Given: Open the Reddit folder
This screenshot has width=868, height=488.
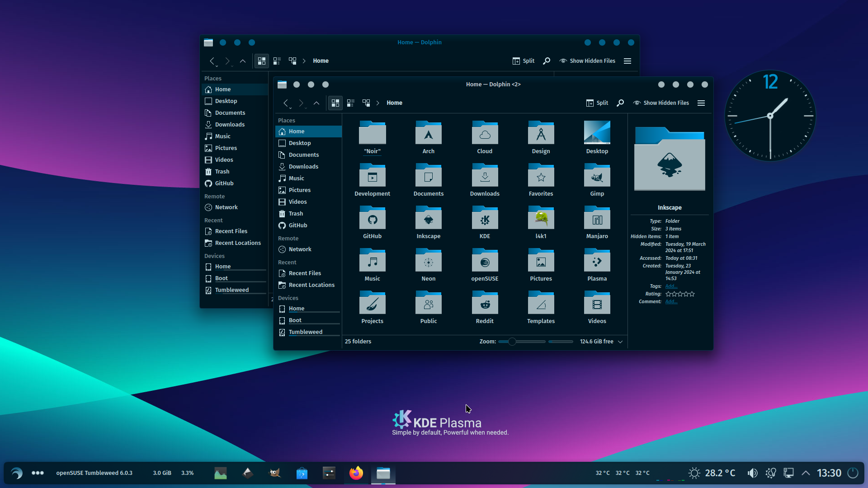Looking at the screenshot, I should coord(485,307).
